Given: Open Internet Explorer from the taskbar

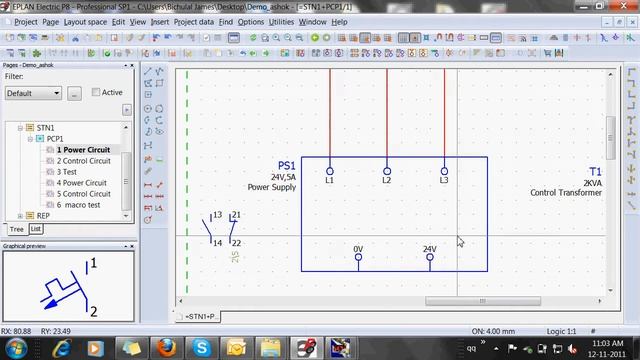Looking at the screenshot, I should [x=62, y=348].
